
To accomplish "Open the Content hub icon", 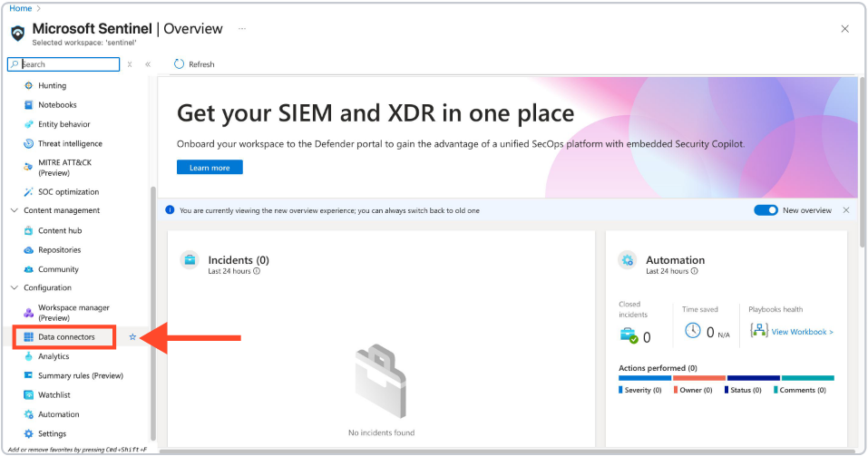I will pyautogui.click(x=29, y=230).
